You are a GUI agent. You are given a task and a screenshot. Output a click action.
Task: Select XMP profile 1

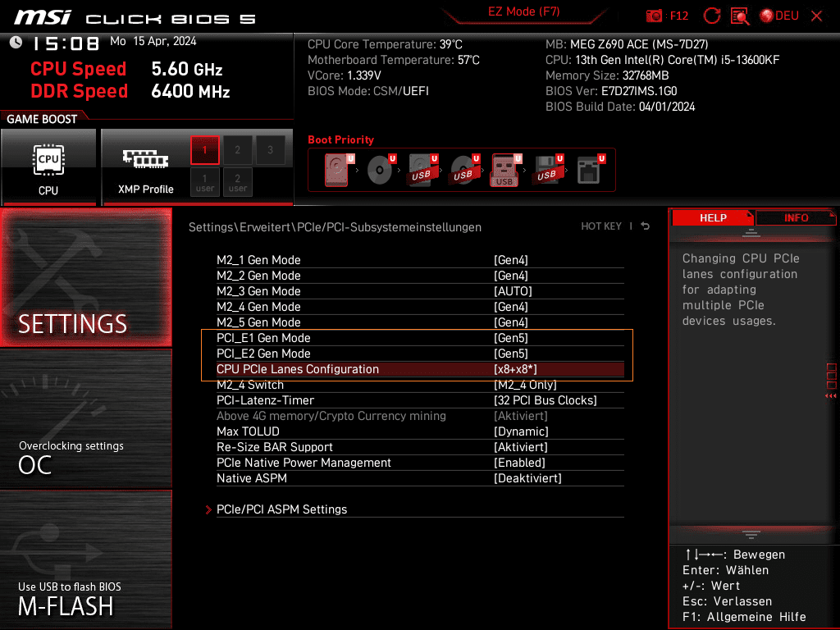tap(204, 150)
